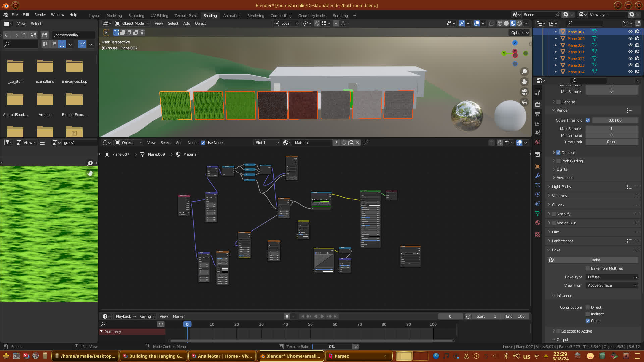Click the Options button in viewport
Screen dimensions: 644x362
(x=519, y=33)
